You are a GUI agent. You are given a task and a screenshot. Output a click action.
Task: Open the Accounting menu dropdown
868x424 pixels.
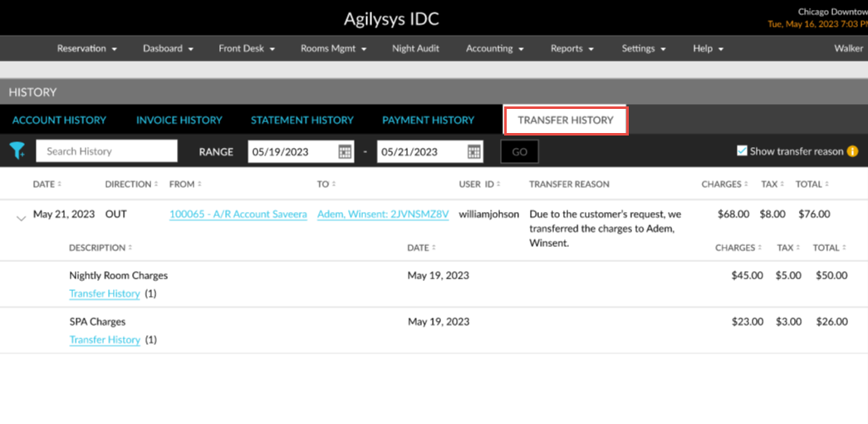click(495, 49)
